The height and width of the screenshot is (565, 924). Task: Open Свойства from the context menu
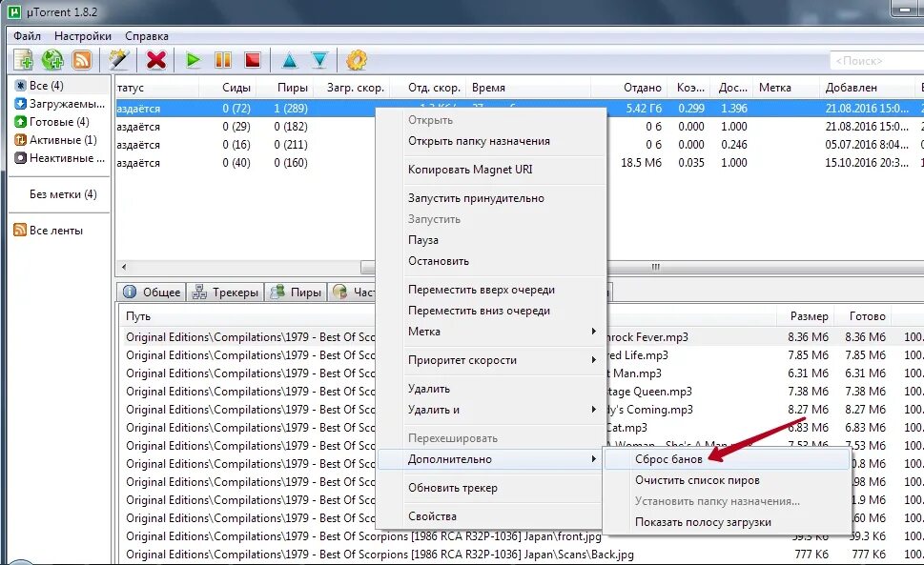pyautogui.click(x=491, y=516)
